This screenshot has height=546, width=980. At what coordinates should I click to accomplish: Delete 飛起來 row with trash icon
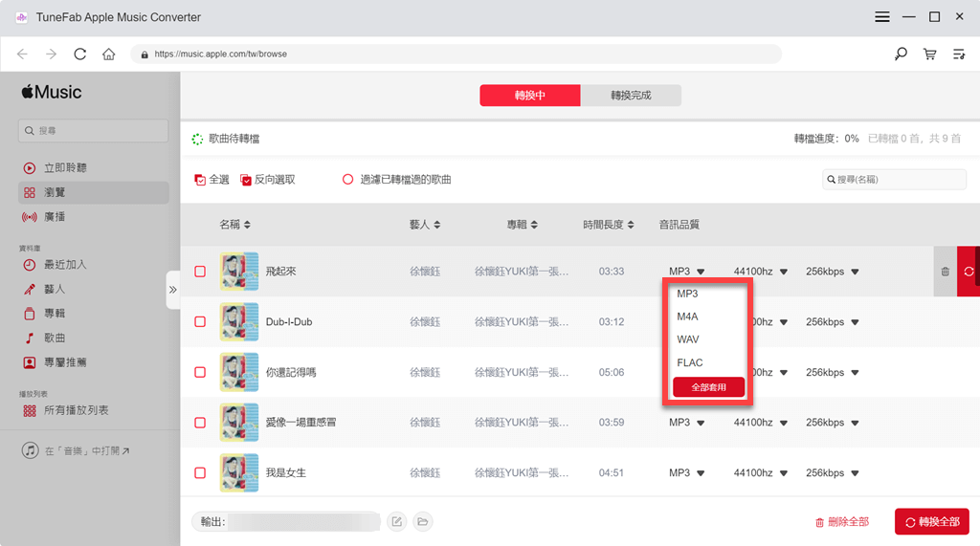pos(945,272)
